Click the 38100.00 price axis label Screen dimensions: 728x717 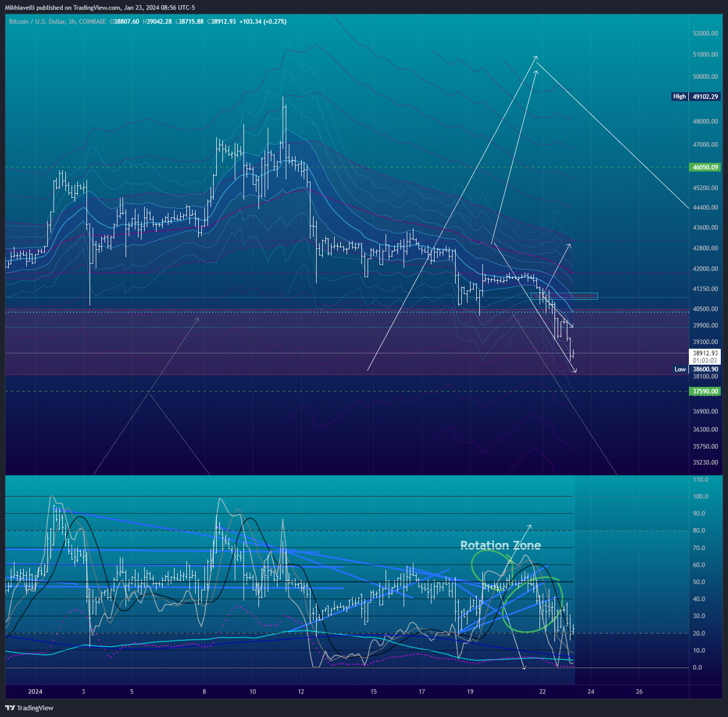click(705, 377)
